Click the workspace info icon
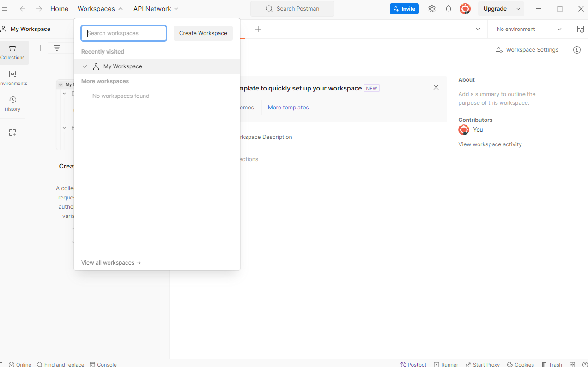 click(x=577, y=50)
